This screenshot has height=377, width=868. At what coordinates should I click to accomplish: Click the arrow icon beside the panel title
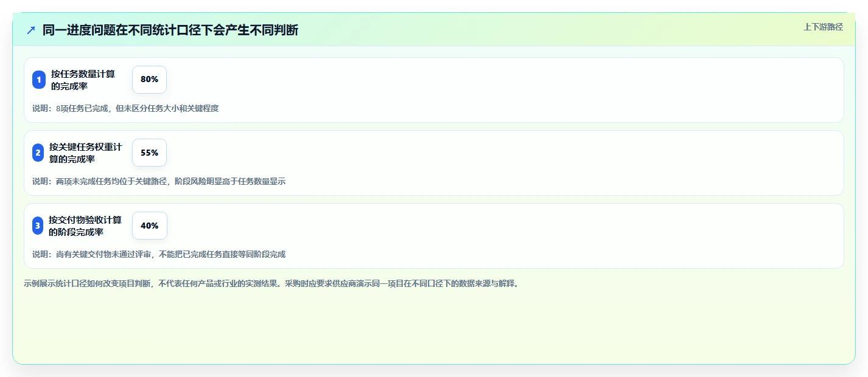31,30
